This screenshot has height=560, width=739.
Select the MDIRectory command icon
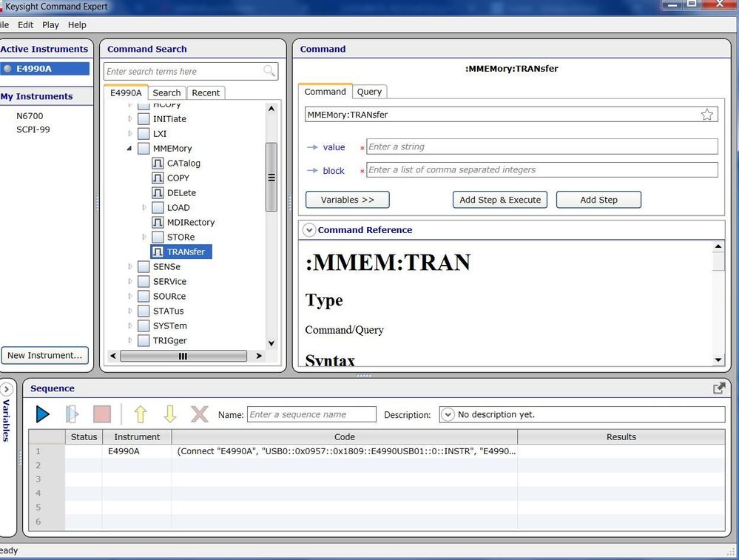tap(158, 222)
